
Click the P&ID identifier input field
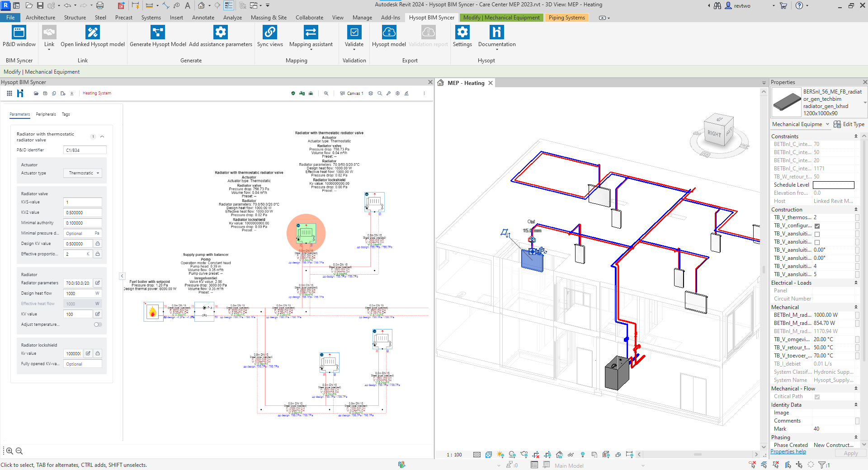coord(85,150)
